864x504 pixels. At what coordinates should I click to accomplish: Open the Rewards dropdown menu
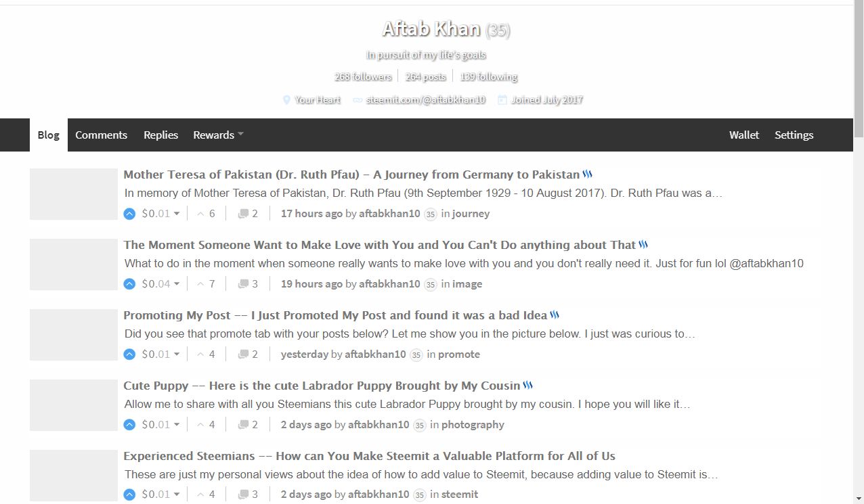pyautogui.click(x=218, y=135)
